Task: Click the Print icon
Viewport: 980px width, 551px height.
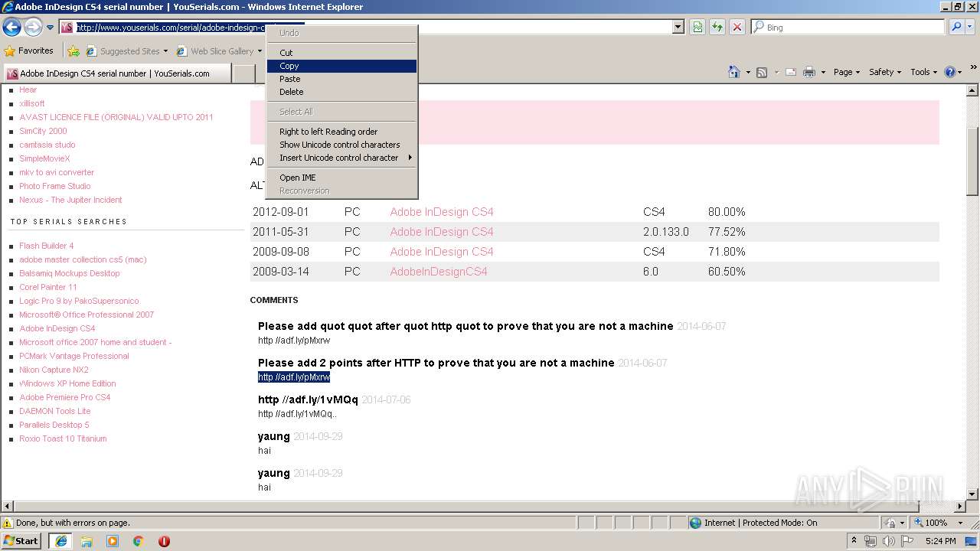Action: (x=809, y=72)
